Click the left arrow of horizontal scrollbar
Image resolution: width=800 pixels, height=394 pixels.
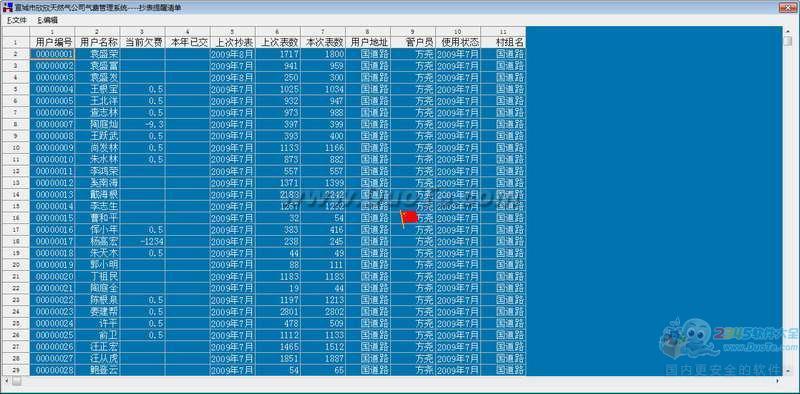click(6, 381)
